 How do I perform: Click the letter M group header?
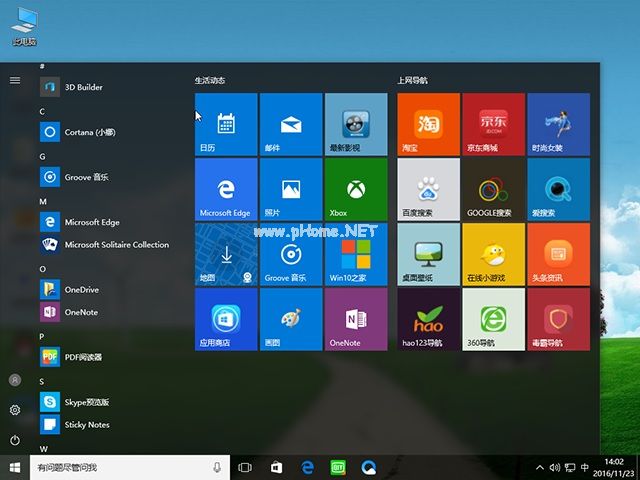43,201
